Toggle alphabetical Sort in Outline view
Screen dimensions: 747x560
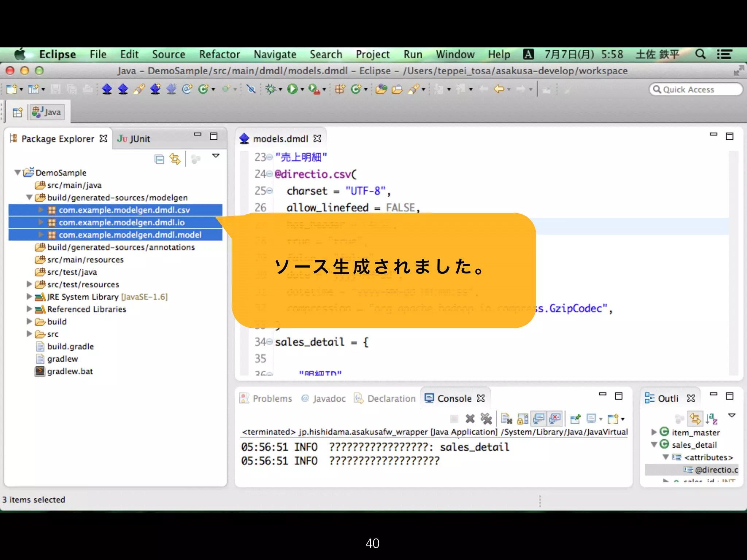(x=711, y=419)
